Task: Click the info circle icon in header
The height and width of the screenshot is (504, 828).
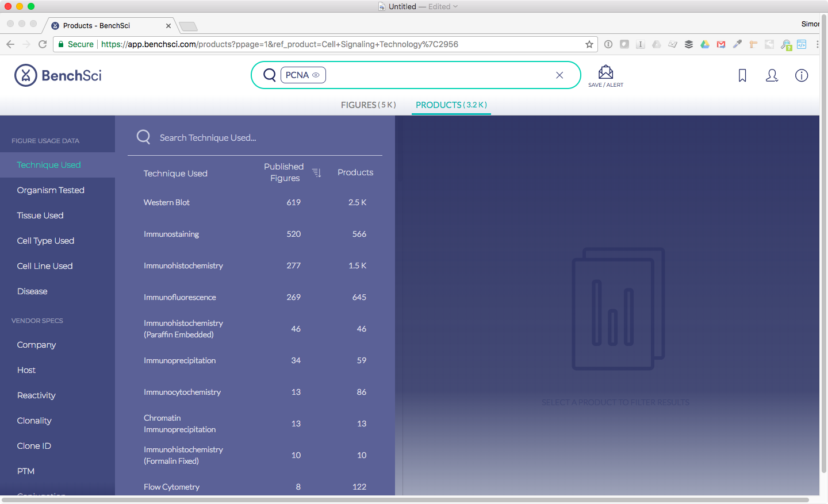Action: click(x=802, y=75)
